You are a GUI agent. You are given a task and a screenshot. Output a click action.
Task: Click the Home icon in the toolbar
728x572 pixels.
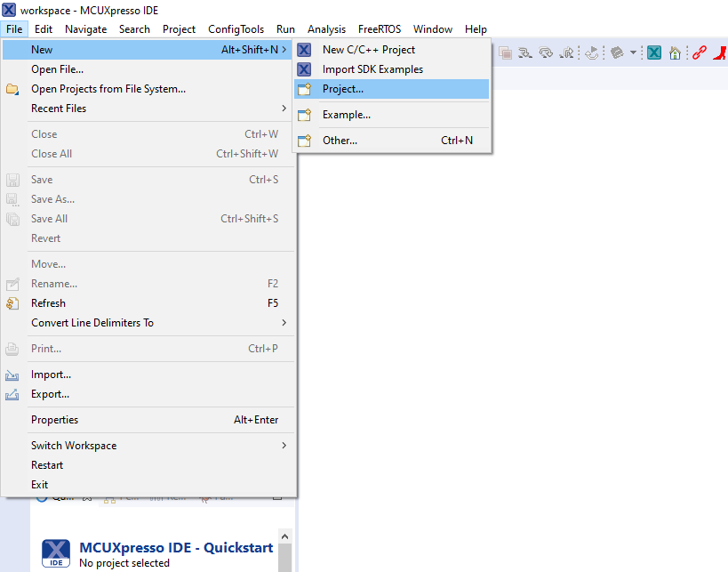coord(676,52)
